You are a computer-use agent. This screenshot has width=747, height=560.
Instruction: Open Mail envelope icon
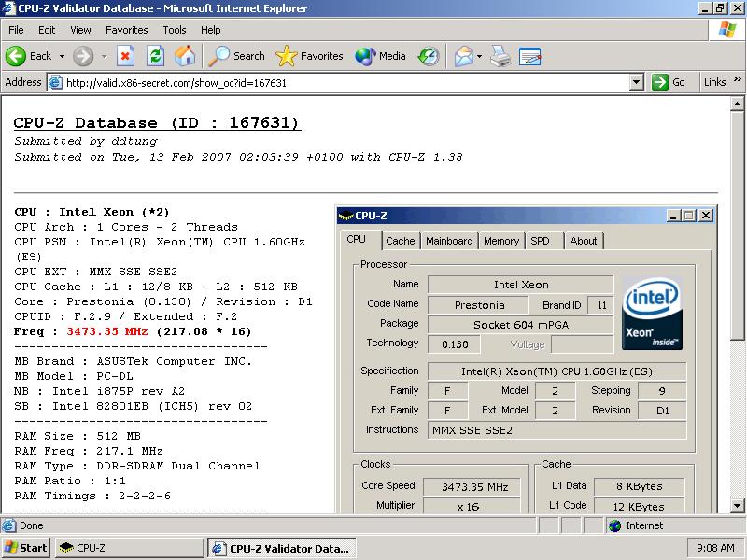[463, 56]
